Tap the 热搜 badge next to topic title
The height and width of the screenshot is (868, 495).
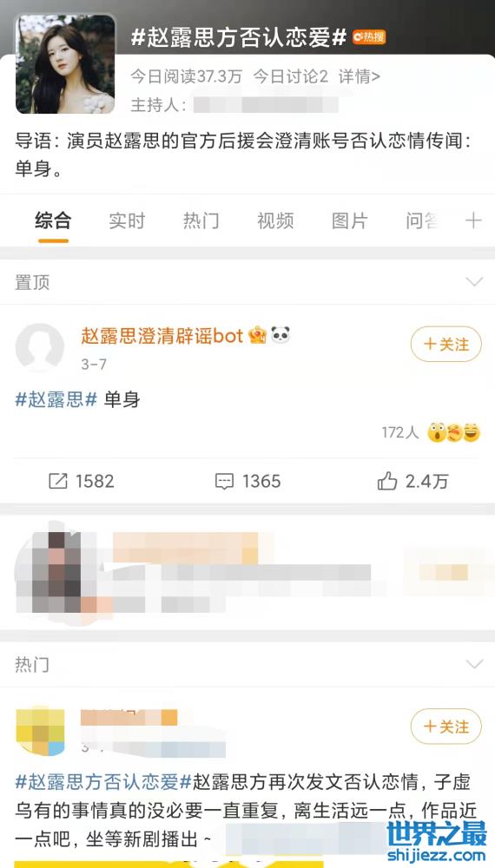tap(369, 37)
